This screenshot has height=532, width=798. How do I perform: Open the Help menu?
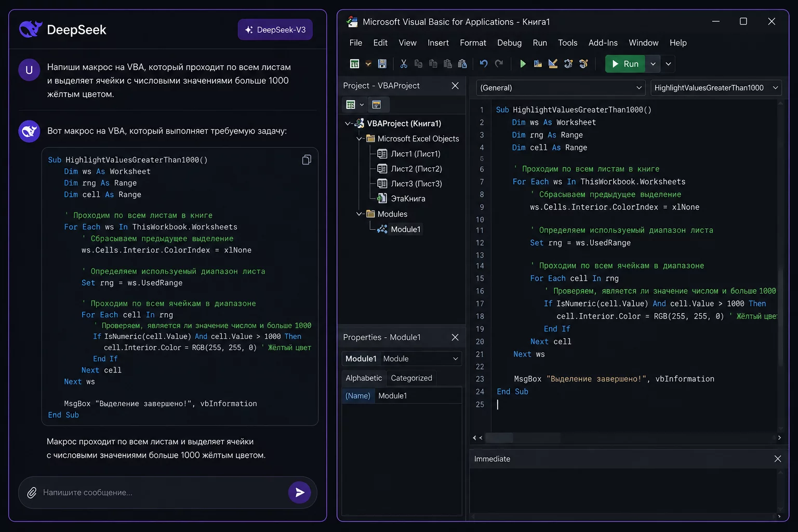[x=678, y=43]
